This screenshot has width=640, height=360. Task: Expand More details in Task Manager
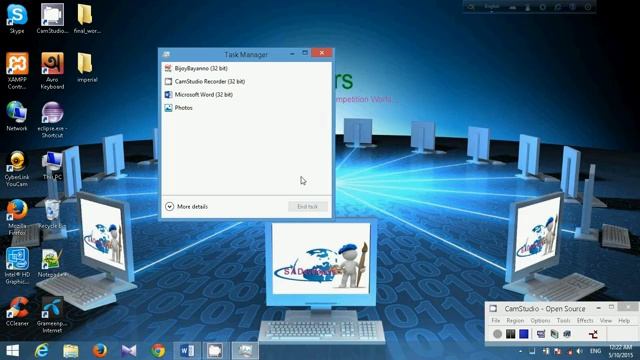coord(187,207)
